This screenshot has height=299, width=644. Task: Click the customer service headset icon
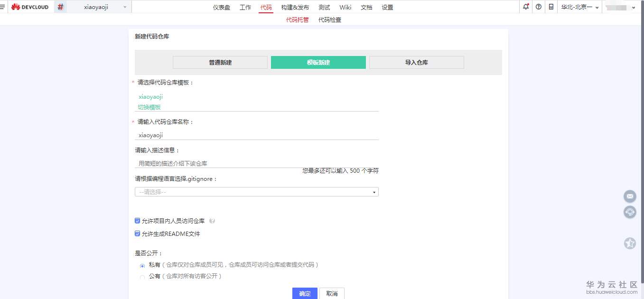click(630, 212)
